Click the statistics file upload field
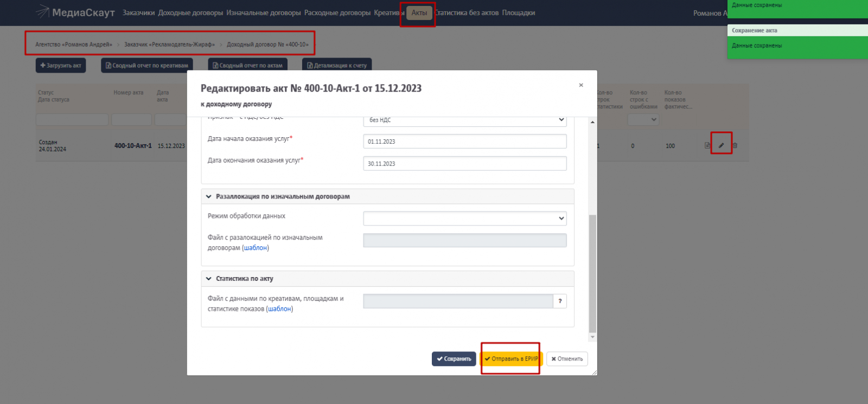The image size is (868, 404). click(x=458, y=301)
